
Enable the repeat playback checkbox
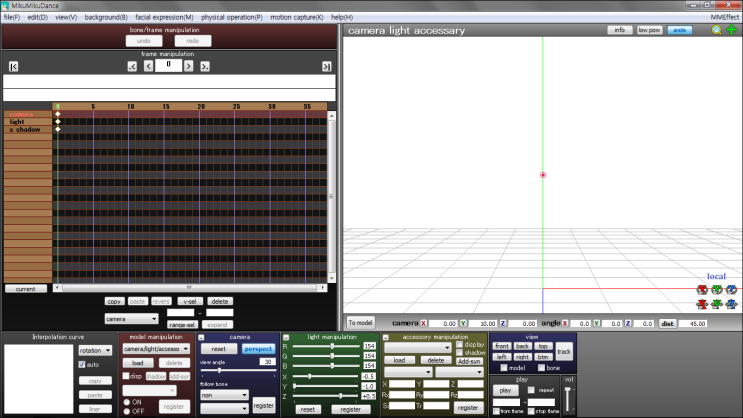[532, 390]
